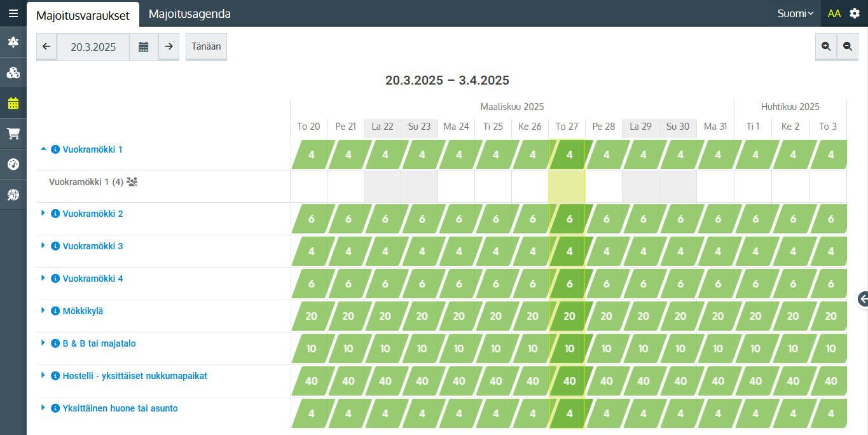Toggle the AA high-contrast text mode

tap(834, 13)
